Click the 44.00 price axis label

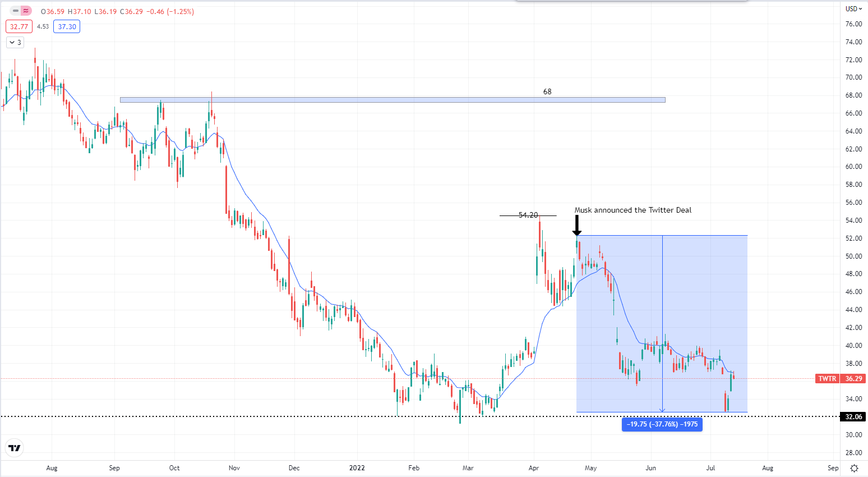(x=853, y=310)
